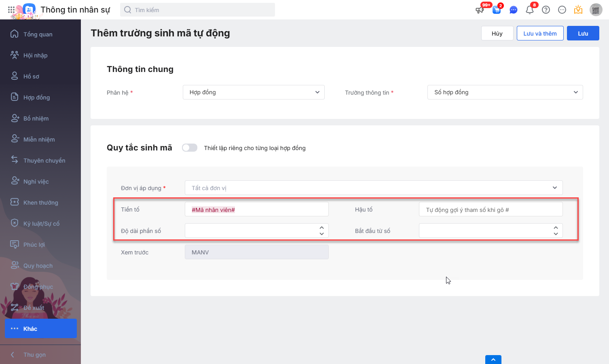Open the notification bell icon
Viewport: 609px width, 364px height.
coord(529,10)
